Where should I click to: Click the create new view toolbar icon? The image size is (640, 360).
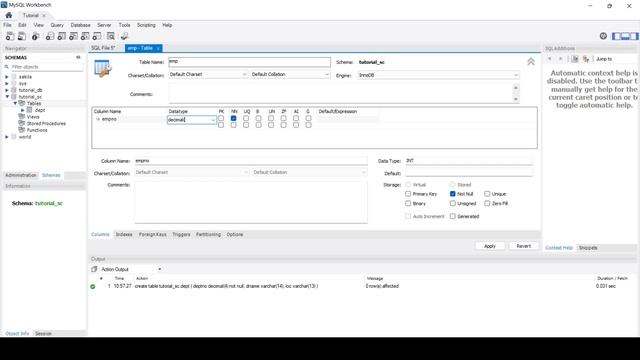pyautogui.click(x=73, y=36)
